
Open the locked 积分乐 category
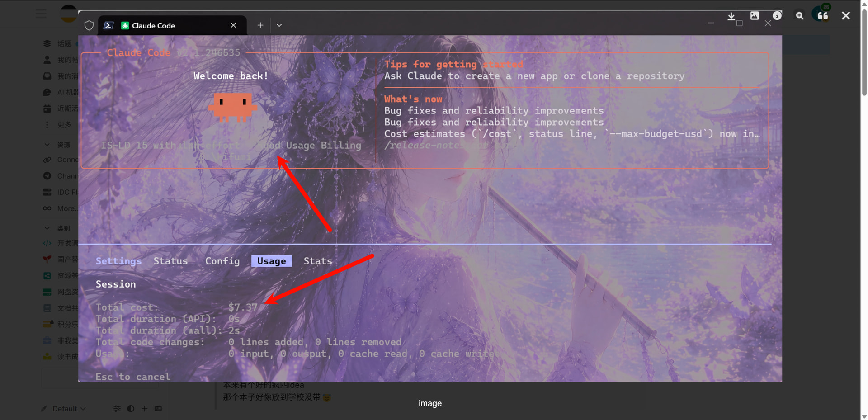coord(60,324)
